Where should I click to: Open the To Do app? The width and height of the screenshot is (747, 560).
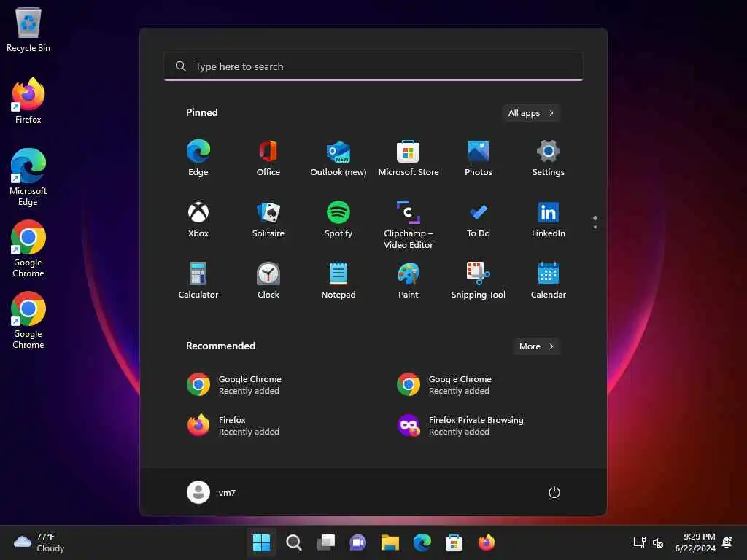(479, 219)
